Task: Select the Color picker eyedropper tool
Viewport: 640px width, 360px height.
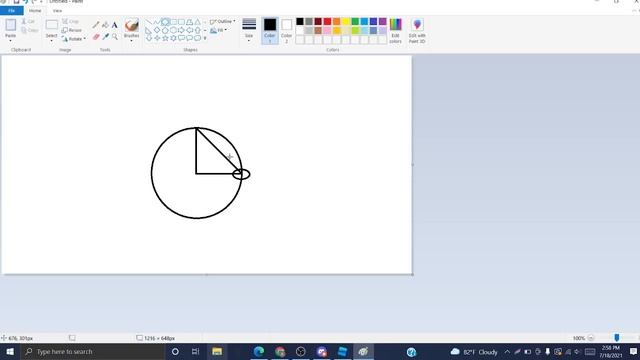Action: pyautogui.click(x=105, y=37)
